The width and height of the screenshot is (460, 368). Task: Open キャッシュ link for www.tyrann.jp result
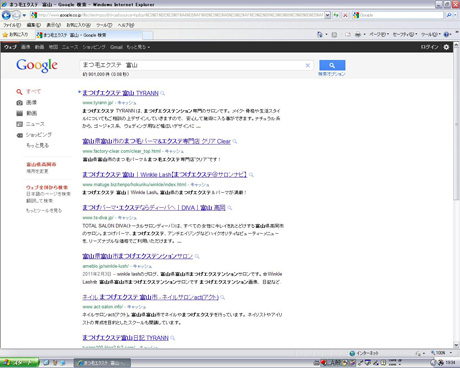(x=127, y=103)
